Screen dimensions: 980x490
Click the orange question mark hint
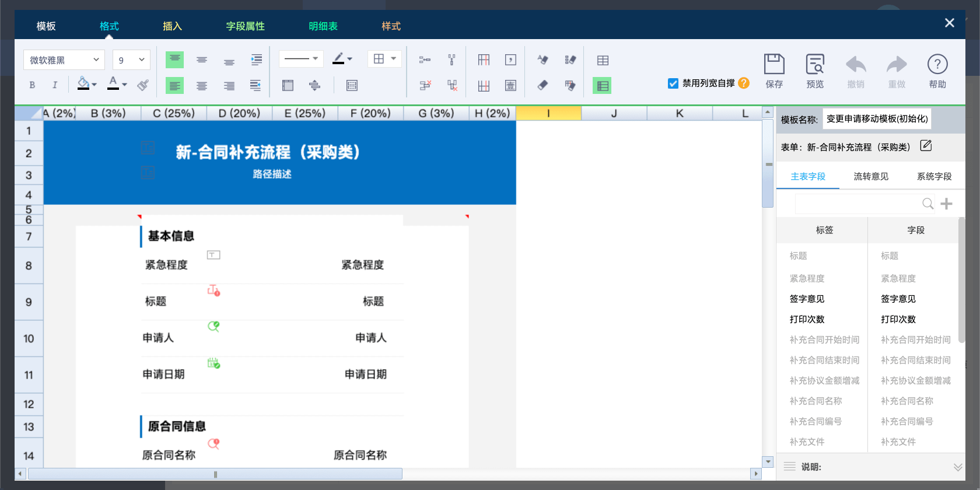(x=744, y=83)
